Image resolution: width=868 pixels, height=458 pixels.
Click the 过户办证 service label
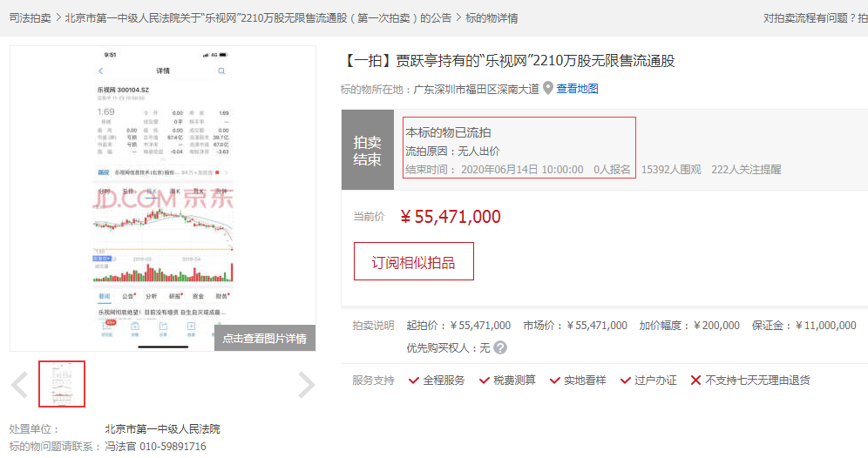click(655, 381)
